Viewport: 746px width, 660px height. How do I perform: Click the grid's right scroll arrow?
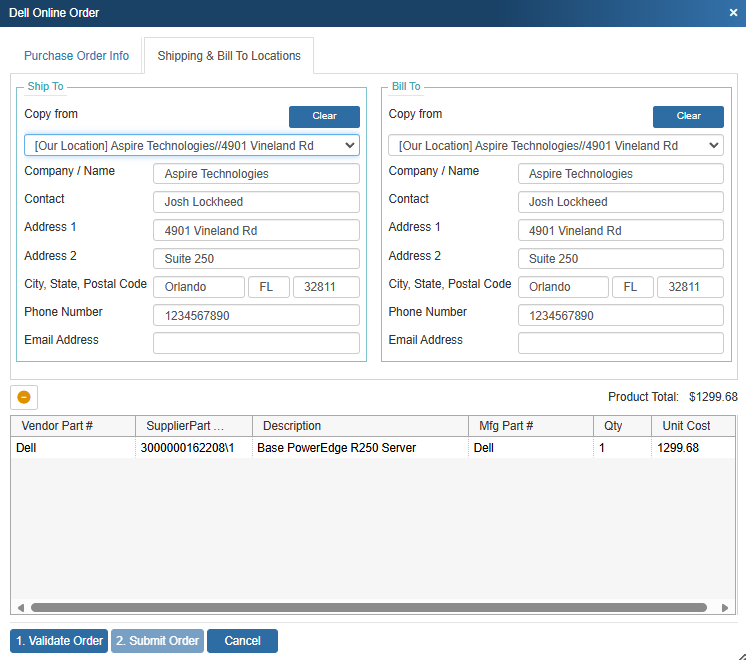725,607
